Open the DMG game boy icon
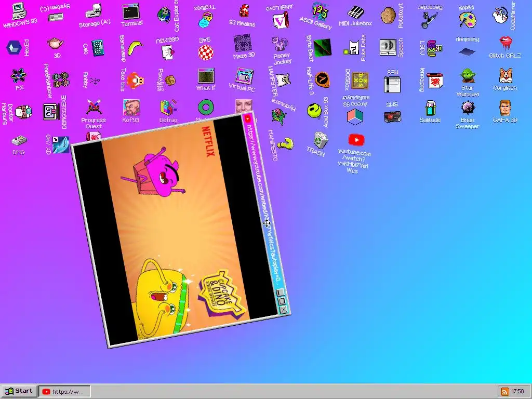The width and height of the screenshot is (532, 399). pyautogui.click(x=19, y=140)
